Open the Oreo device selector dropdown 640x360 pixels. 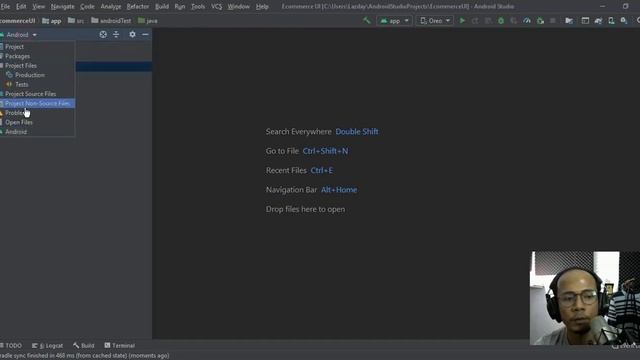coord(435,21)
